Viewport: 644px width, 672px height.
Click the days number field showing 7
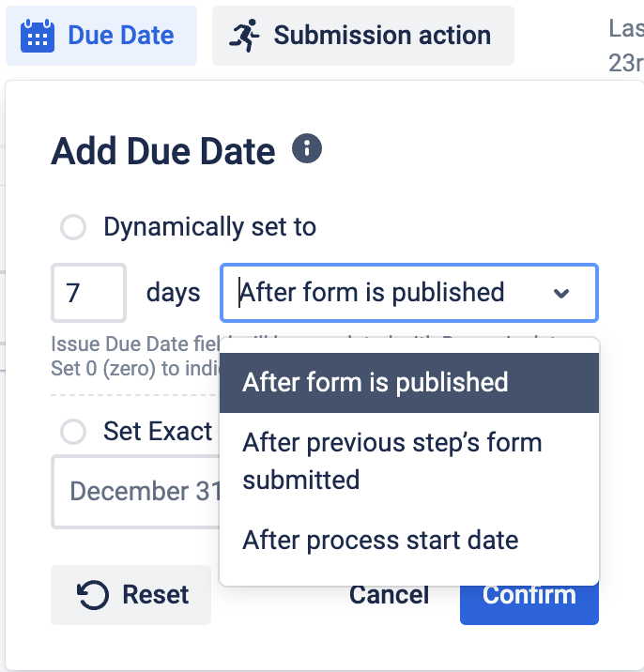pos(88,293)
